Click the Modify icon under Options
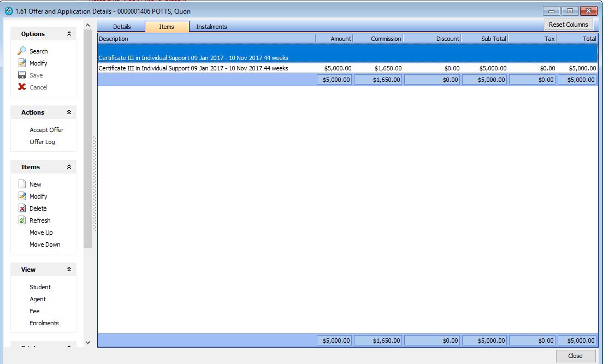This screenshot has height=364, width=603. point(22,63)
